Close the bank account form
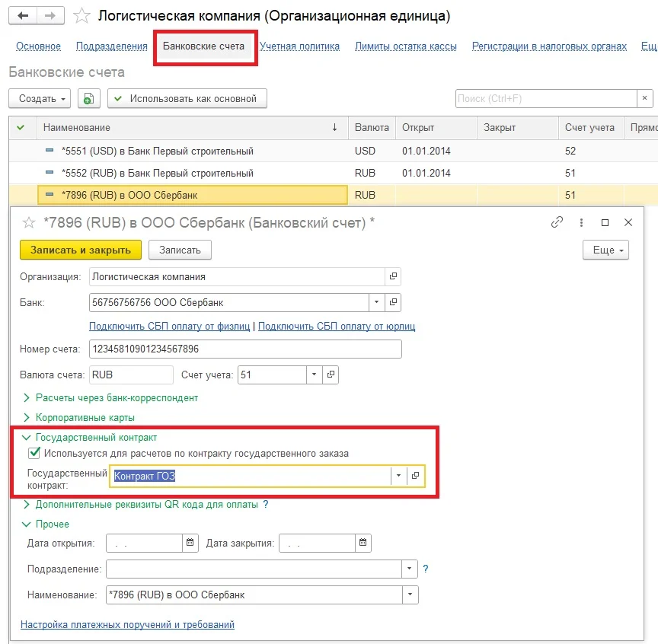Screen dimensions: 658x644 point(628,222)
